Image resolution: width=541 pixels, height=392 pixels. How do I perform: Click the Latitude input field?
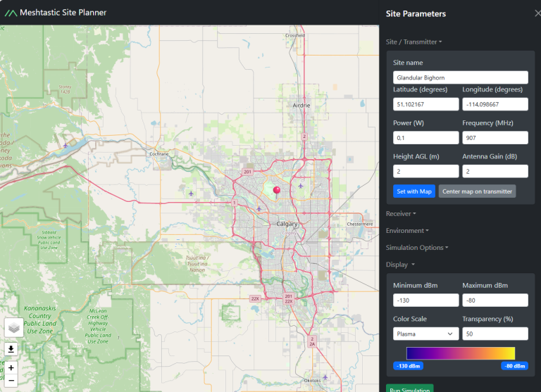click(x=425, y=104)
